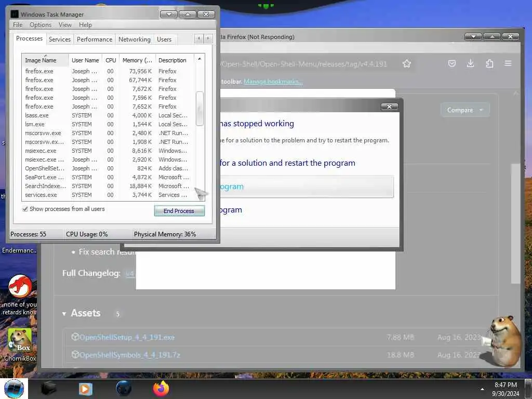Show hidden system tray icons
Viewport: 532px width, 399px height.
482,389
